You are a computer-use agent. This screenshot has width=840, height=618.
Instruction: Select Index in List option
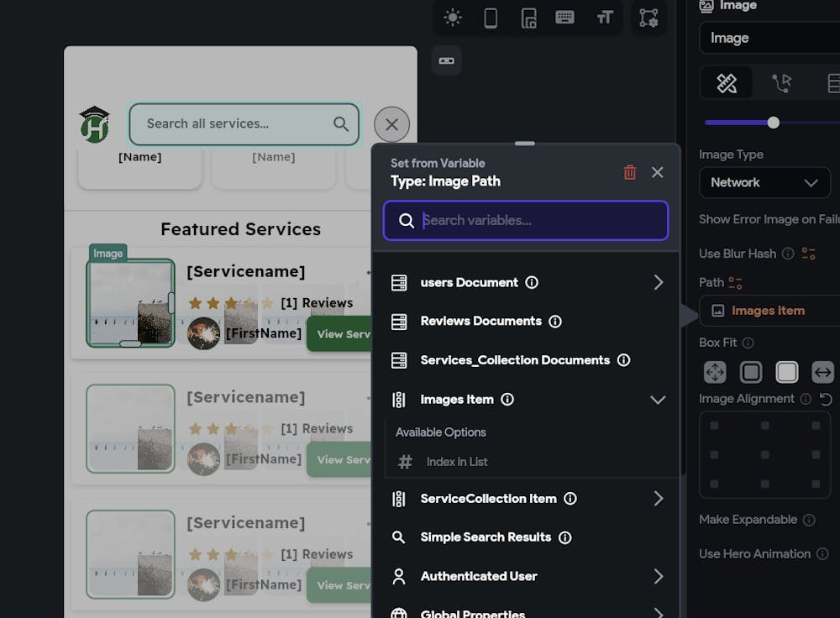point(456,462)
